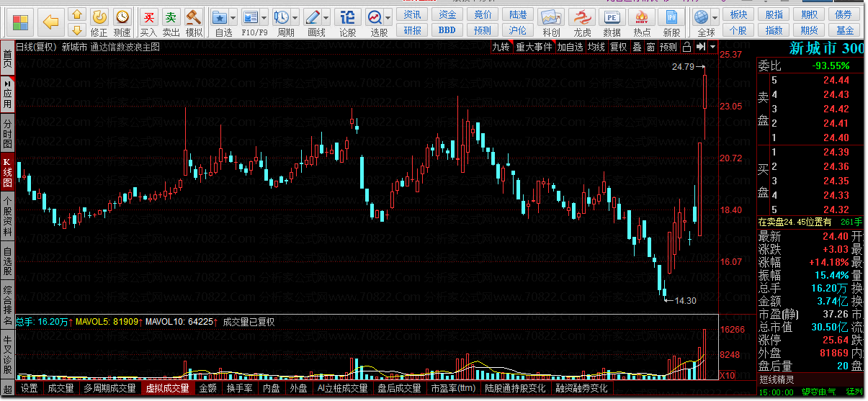Open the 设置 indicator settings tab
Viewport: 868px width, 401px height.
tap(29, 389)
